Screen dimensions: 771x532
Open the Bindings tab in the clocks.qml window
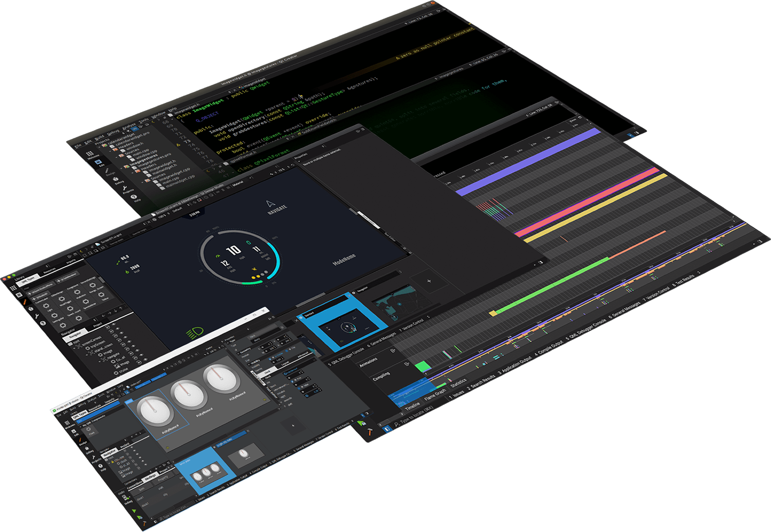point(151,476)
